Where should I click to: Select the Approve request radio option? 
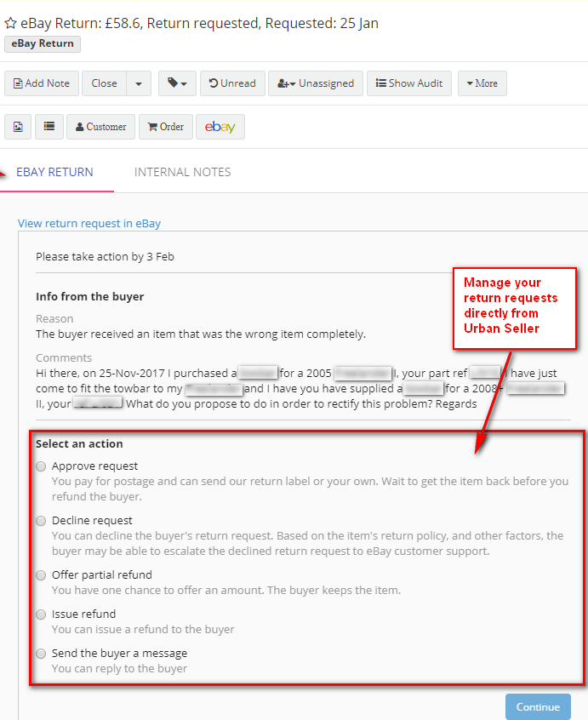tap(42, 466)
